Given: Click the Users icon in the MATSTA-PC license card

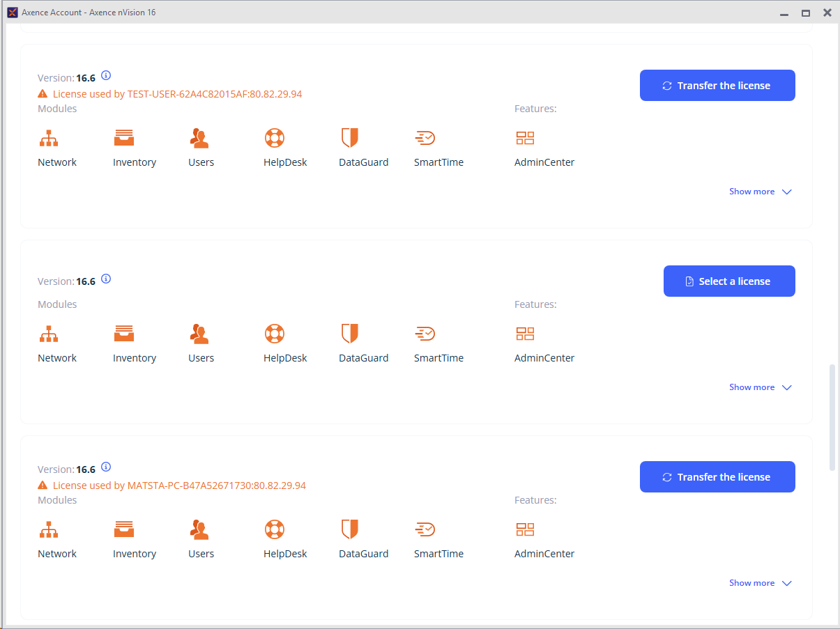Looking at the screenshot, I should 199,529.
